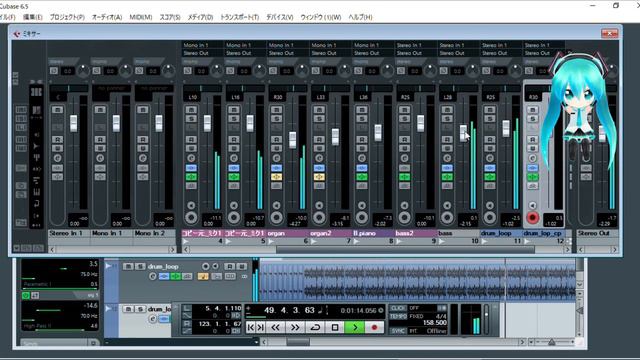Viewport: 640px width, 360px height.
Task: Select the organ channel name label
Action: point(287,233)
